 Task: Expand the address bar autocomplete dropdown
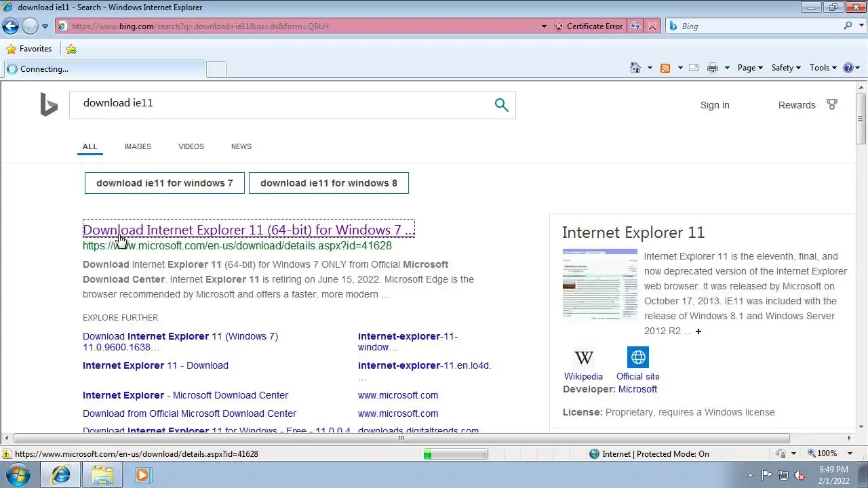544,26
